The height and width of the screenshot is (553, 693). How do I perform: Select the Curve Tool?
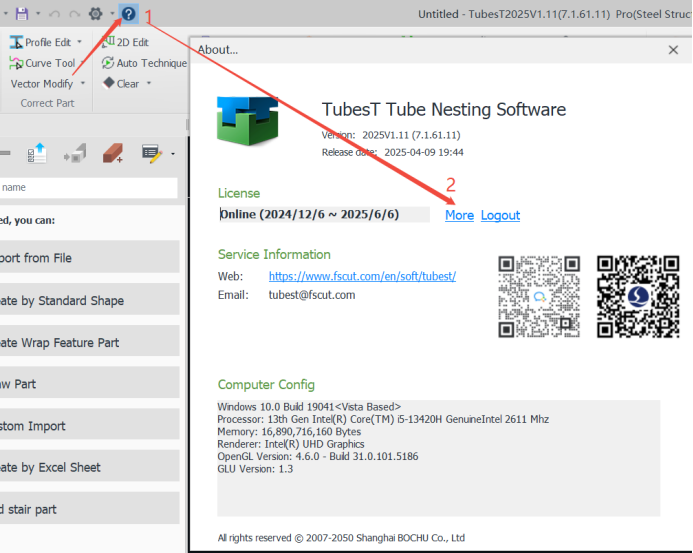click(x=42, y=63)
